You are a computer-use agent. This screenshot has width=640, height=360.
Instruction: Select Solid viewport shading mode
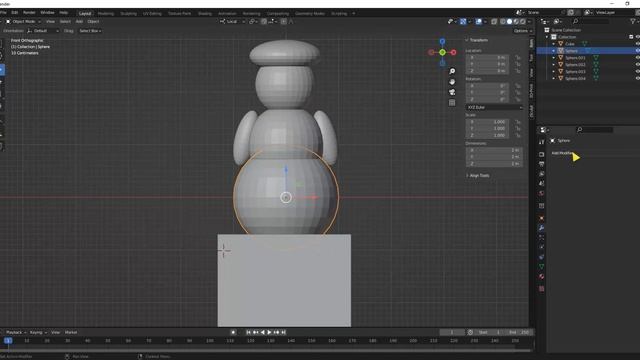point(509,21)
